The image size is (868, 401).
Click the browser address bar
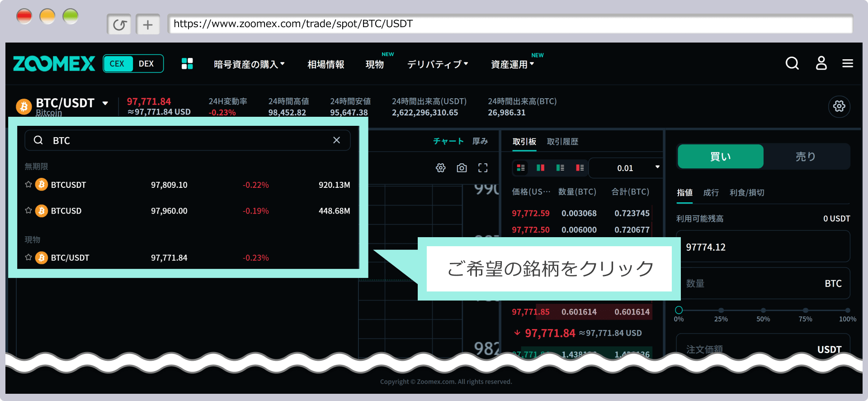pyautogui.click(x=510, y=24)
